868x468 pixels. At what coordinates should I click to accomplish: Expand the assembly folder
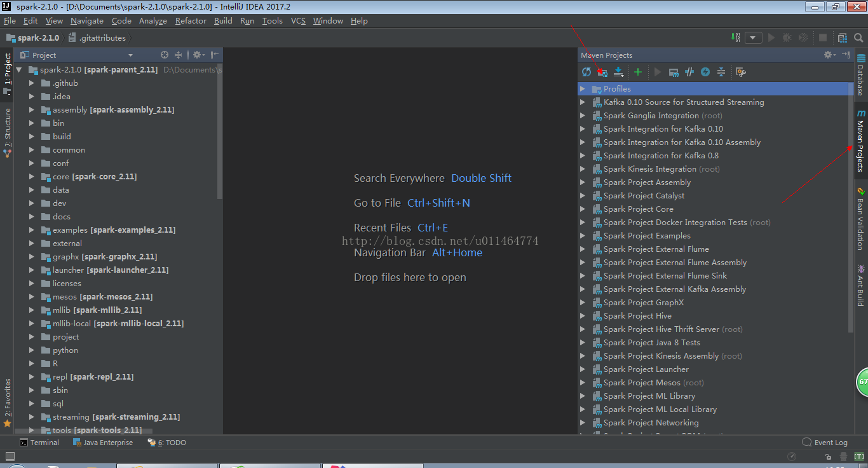(x=32, y=110)
